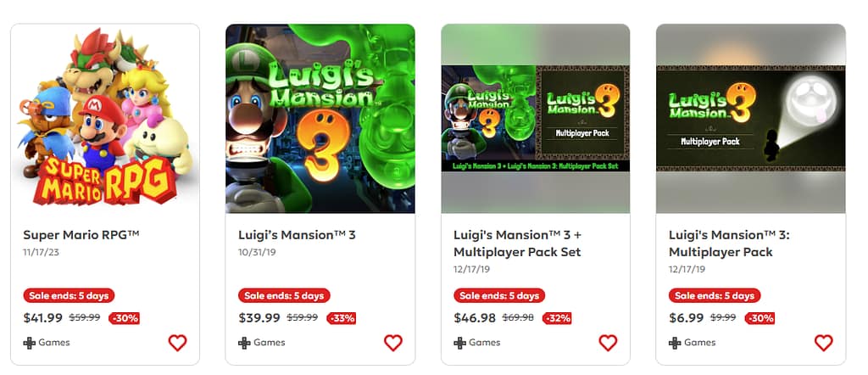Click Games icon on $6.99 Multiplayer Pack
This screenshot has width=868, height=375.
pos(675,343)
